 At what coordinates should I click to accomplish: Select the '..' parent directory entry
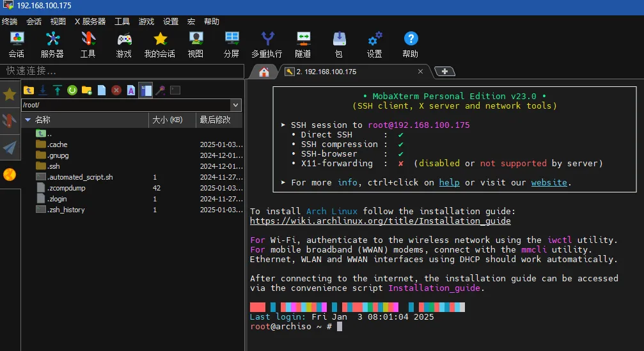pos(44,134)
